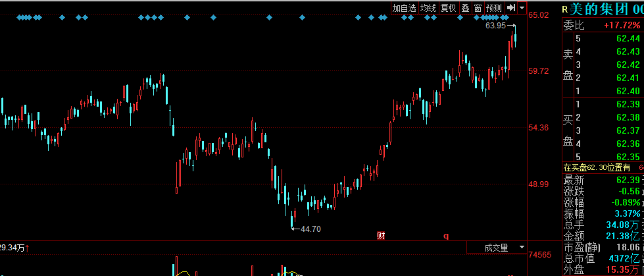Screen dimensions: 644x276
Task: Click the 总市值 4372亿 market cap value
Action: coord(624,259)
